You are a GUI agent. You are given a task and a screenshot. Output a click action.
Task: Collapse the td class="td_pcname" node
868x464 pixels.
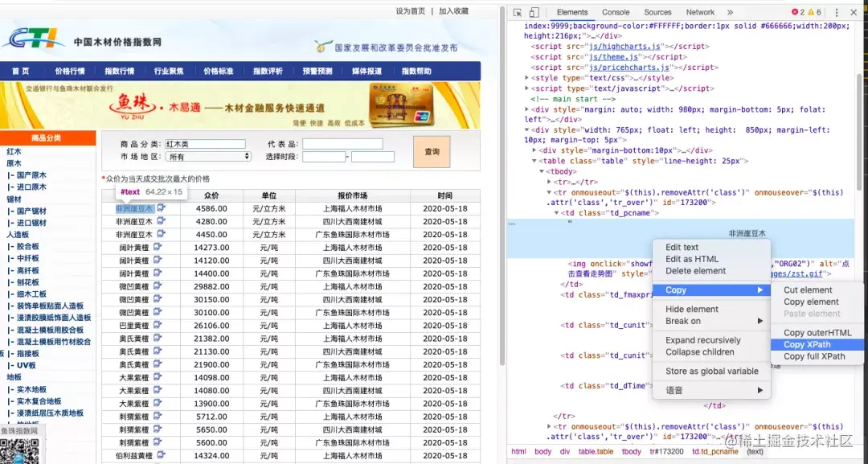[556, 213]
